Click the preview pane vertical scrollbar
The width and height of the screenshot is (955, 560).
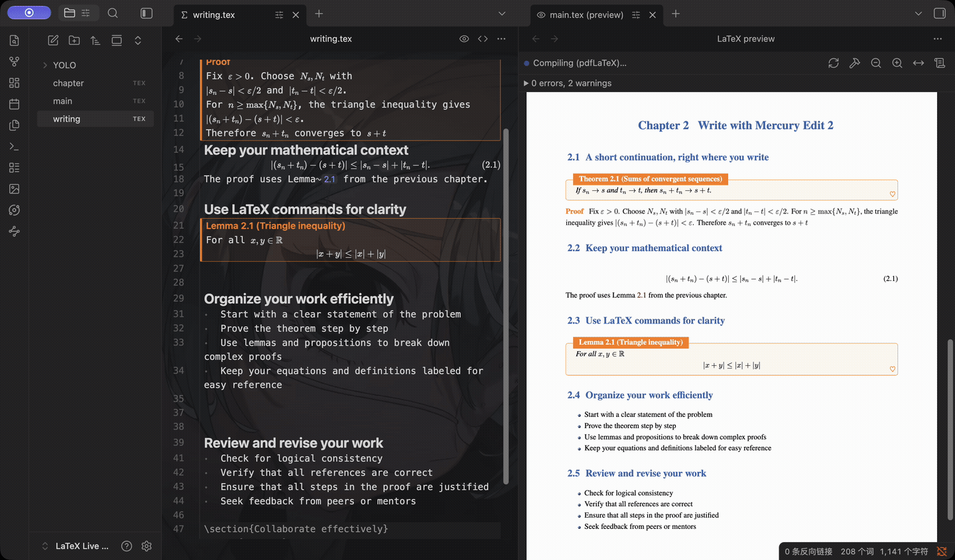950,429
